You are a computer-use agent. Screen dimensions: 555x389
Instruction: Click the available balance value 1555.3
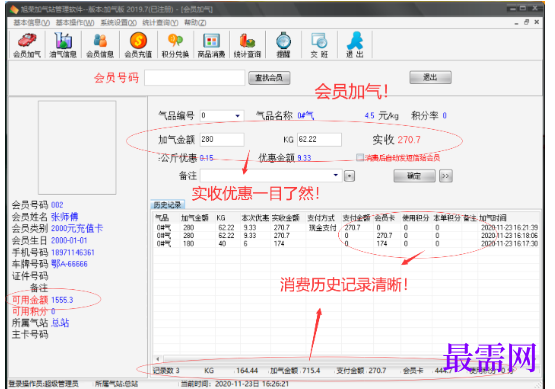(x=62, y=300)
